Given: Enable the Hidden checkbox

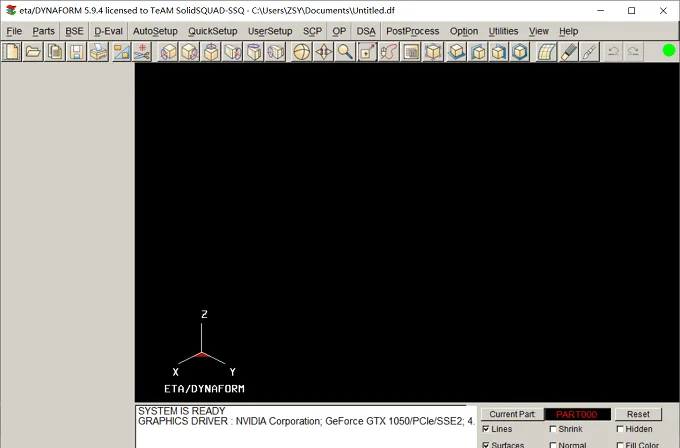Looking at the screenshot, I should coord(620,429).
